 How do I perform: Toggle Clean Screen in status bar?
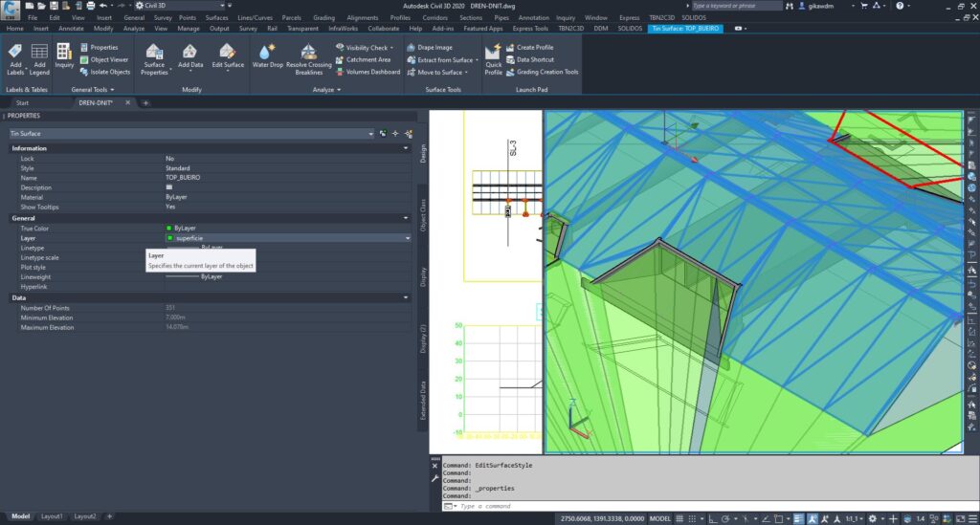point(959,518)
